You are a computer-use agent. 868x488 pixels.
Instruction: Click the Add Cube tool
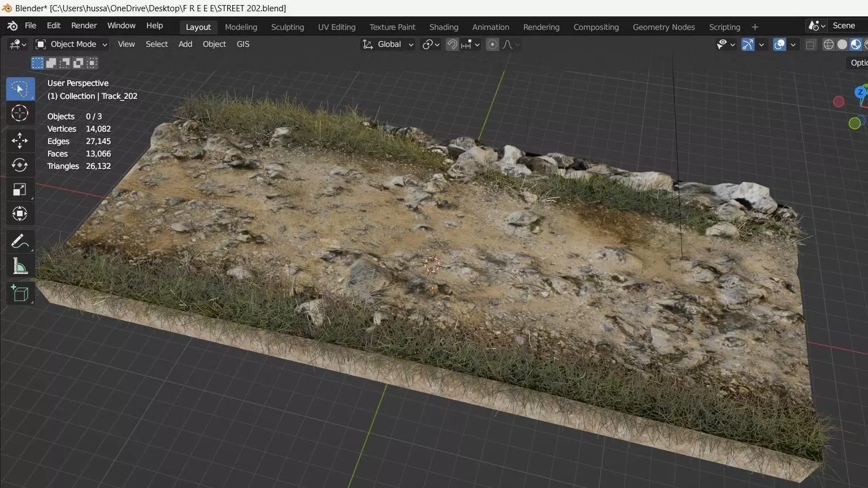pos(20,294)
